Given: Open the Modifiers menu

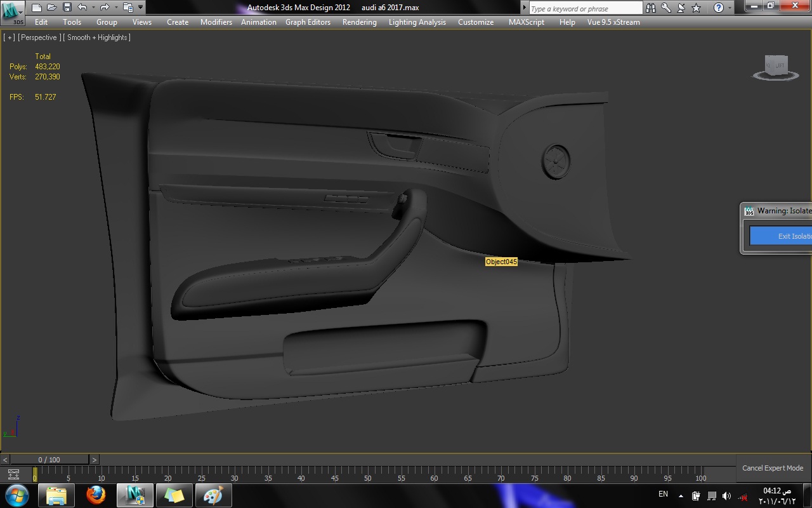Looking at the screenshot, I should click(216, 22).
